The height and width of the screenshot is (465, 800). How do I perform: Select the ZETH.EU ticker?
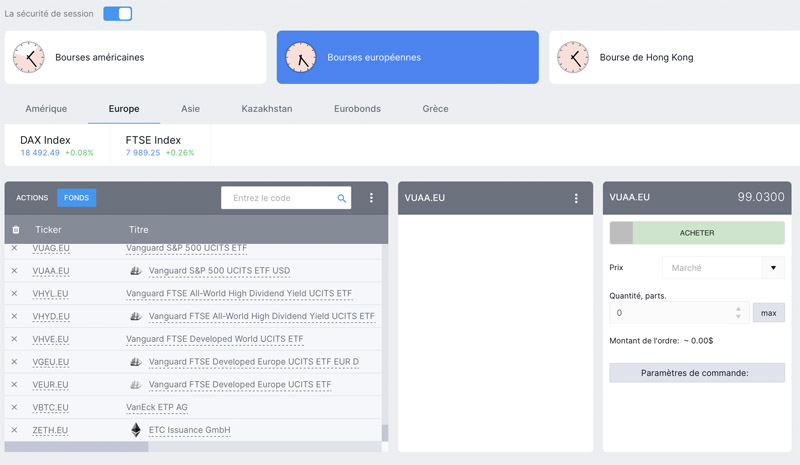(50, 430)
